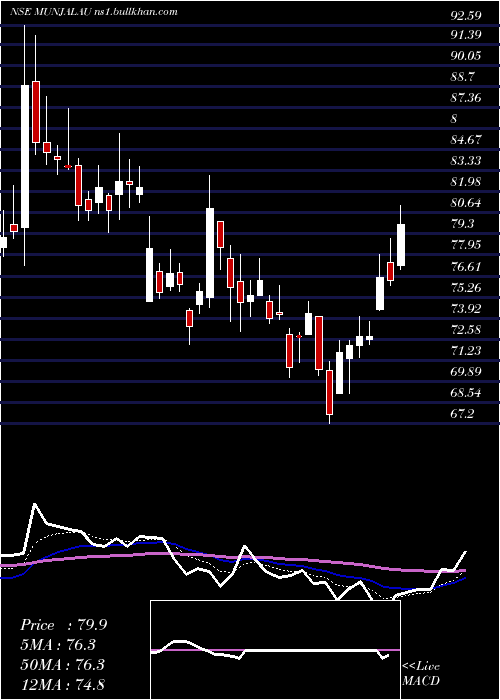Select the 90.05 price axis label

[x=466, y=55]
